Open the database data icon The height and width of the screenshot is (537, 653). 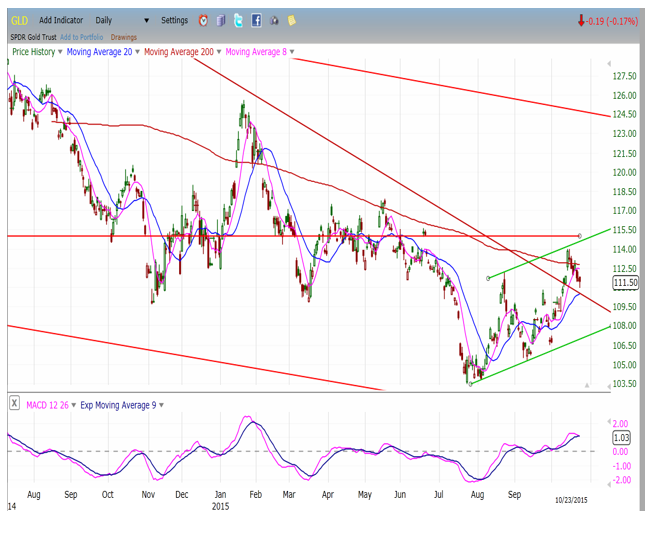coord(221,20)
